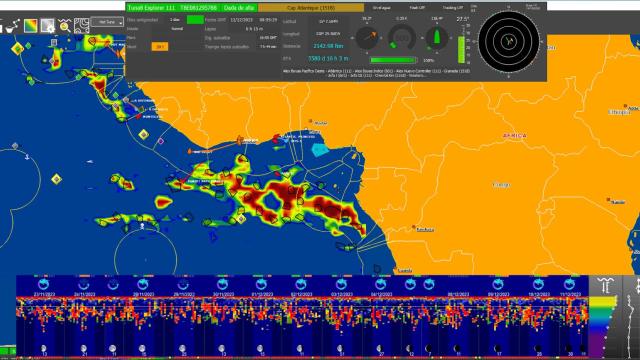The width and height of the screenshot is (640, 360).
Task: Click the echogram color scale legend
Action: (x=602, y=326)
